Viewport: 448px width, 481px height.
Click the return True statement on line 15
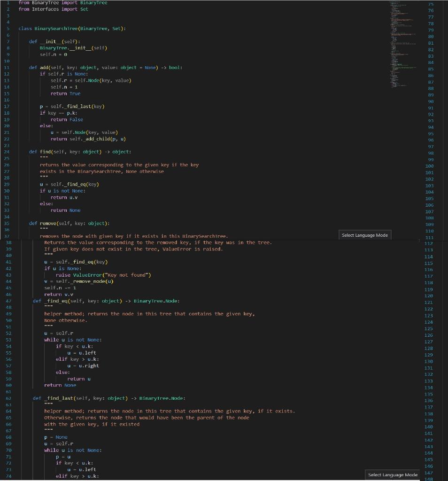click(x=66, y=93)
